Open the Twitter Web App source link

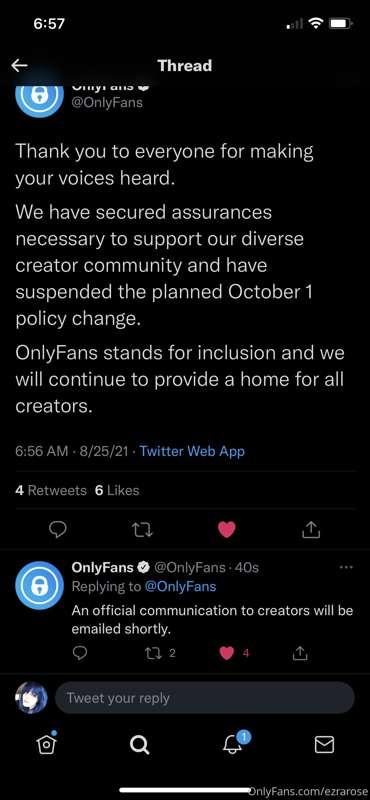click(192, 451)
